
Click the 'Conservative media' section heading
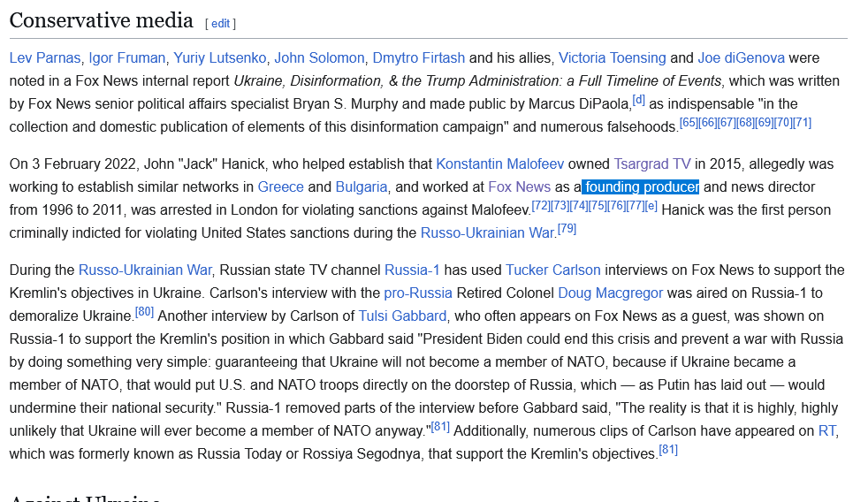tap(102, 20)
